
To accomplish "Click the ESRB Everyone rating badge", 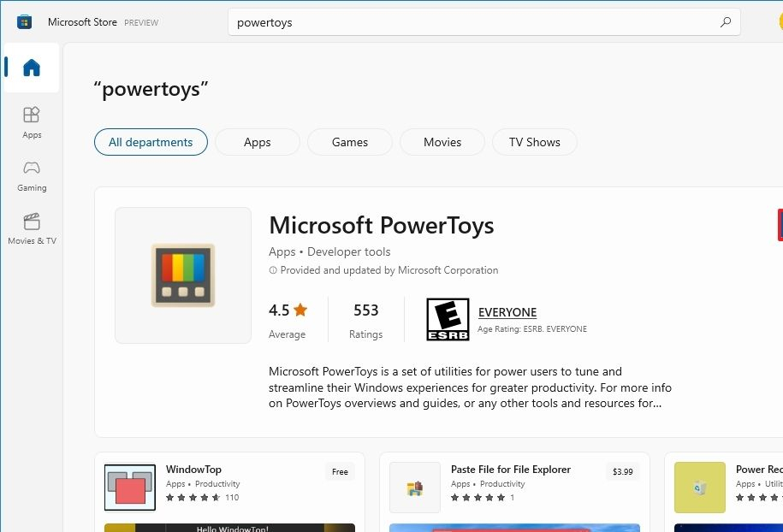I will pos(448,319).
